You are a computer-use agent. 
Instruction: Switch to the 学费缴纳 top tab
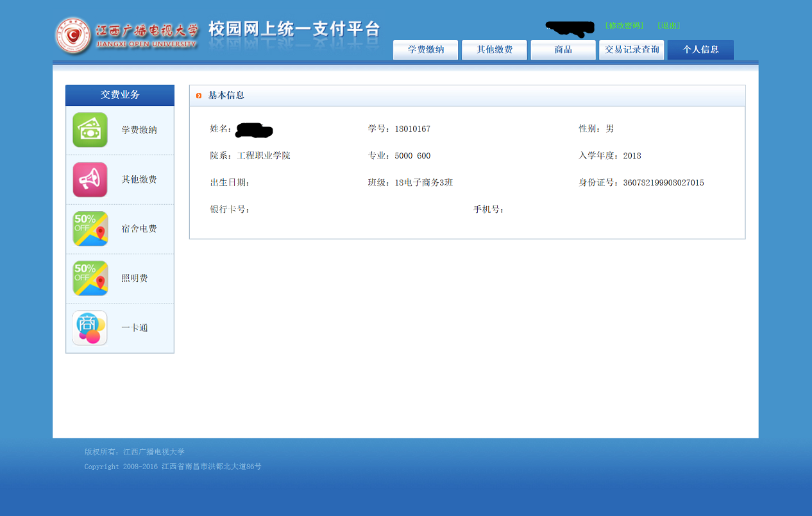point(426,49)
